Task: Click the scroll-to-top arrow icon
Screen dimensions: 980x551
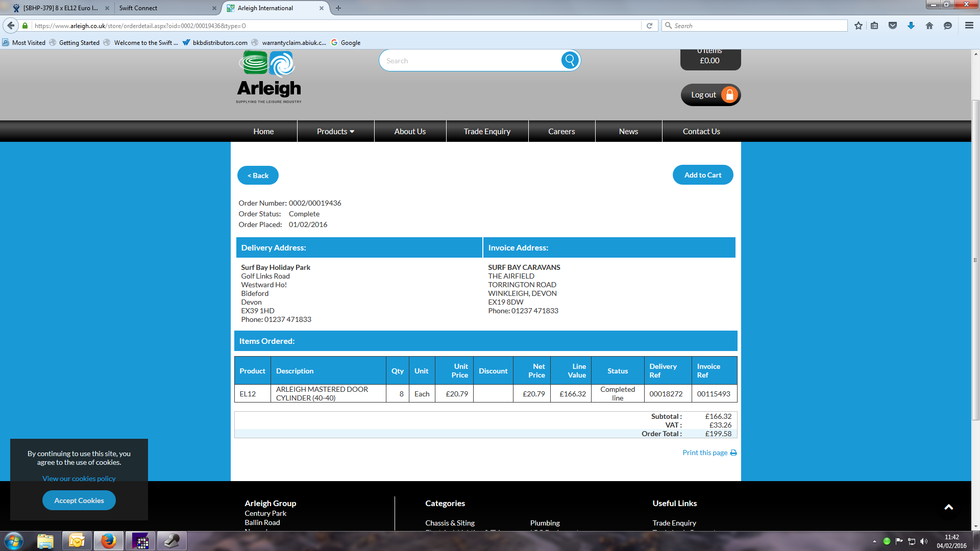Action: coord(948,507)
